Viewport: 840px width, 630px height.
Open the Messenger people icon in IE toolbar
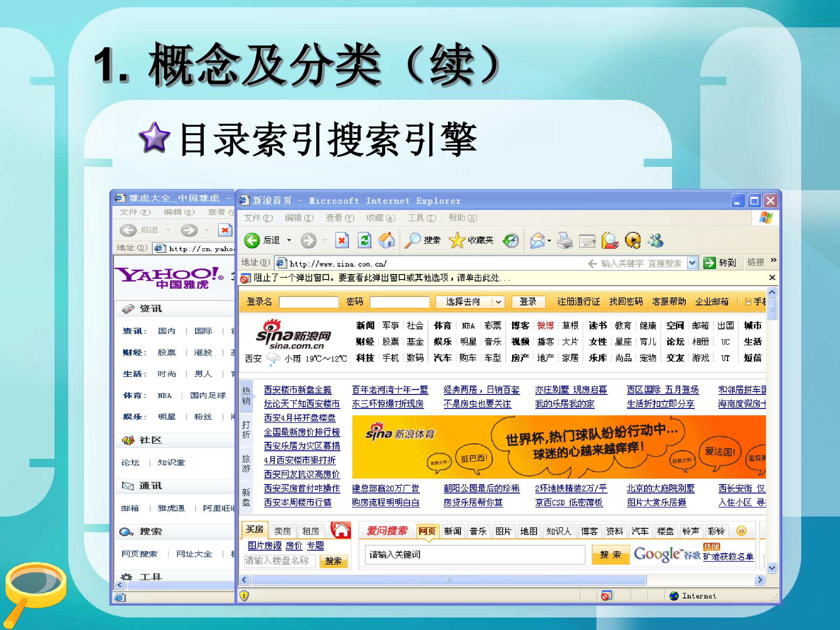[x=656, y=241]
